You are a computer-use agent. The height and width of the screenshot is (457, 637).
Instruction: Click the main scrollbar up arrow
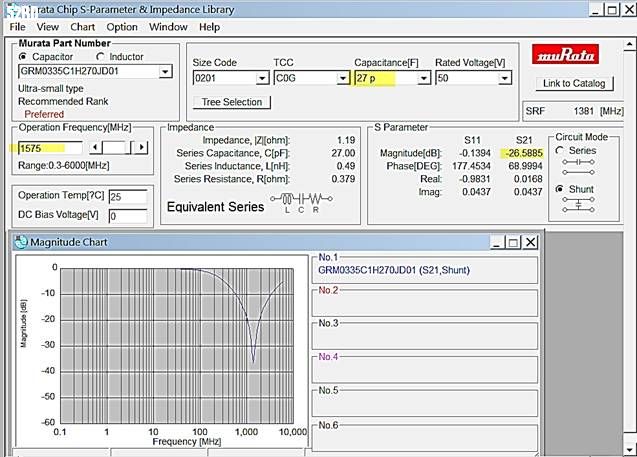point(630,44)
